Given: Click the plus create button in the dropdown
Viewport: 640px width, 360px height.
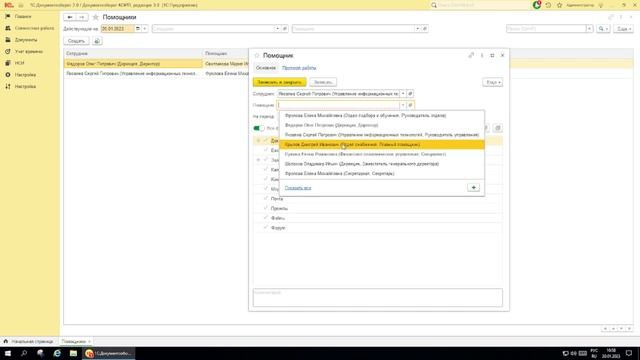Looking at the screenshot, I should [473, 187].
